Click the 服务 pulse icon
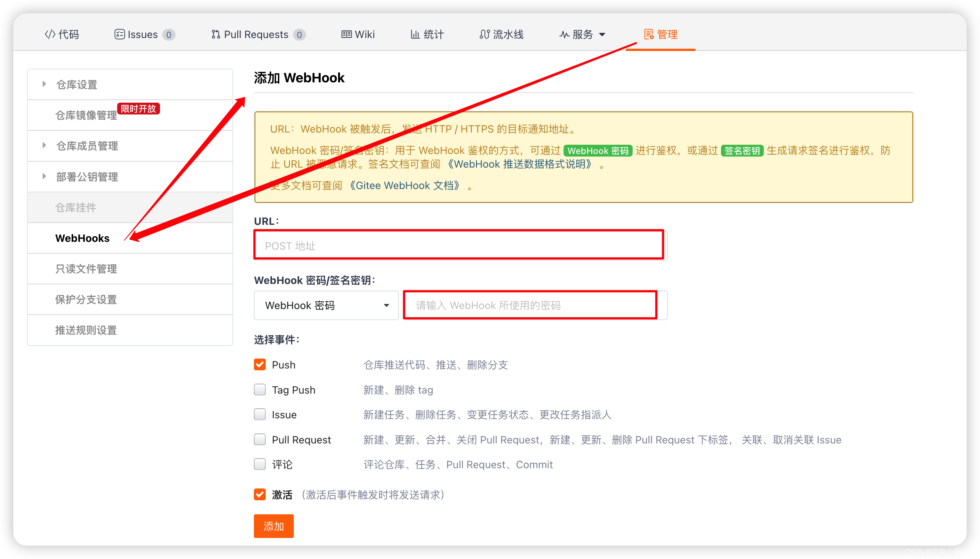980x559 pixels. pos(564,34)
